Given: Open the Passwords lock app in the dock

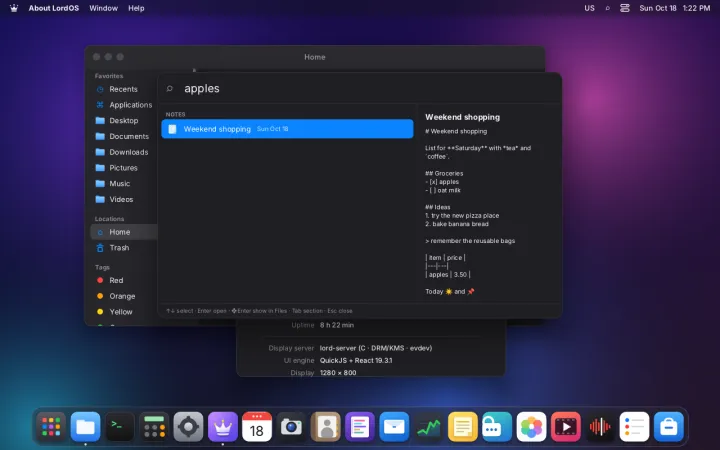Looking at the screenshot, I should coord(497,427).
